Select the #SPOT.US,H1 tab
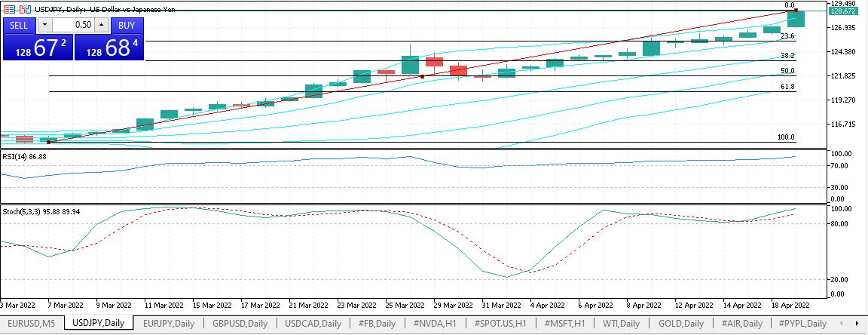Viewport: 868px width, 335px height. coord(500,324)
